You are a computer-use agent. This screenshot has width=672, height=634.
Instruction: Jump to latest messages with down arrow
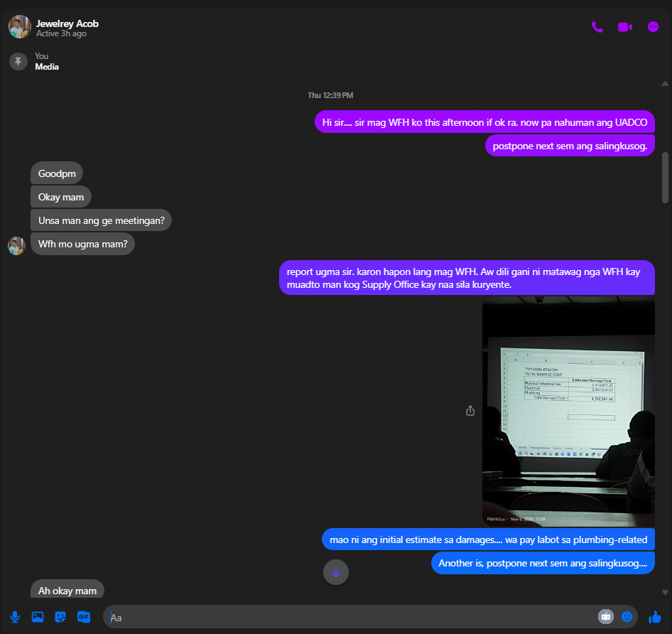[x=336, y=571]
